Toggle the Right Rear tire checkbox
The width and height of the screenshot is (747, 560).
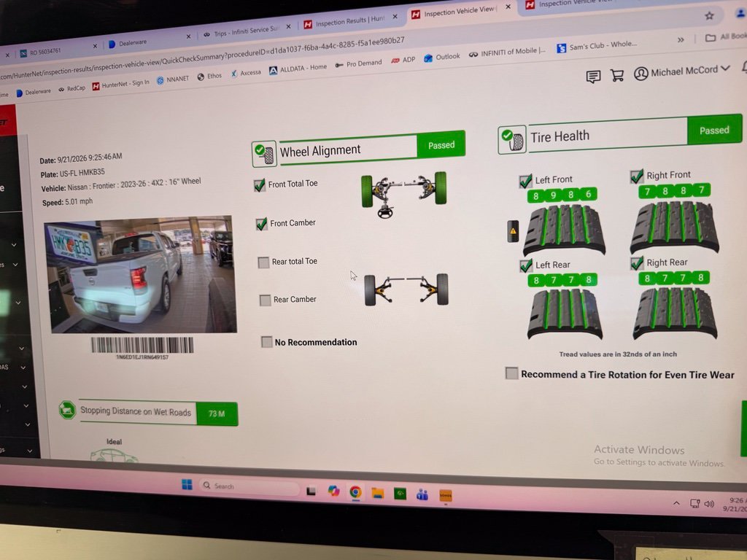[636, 263]
